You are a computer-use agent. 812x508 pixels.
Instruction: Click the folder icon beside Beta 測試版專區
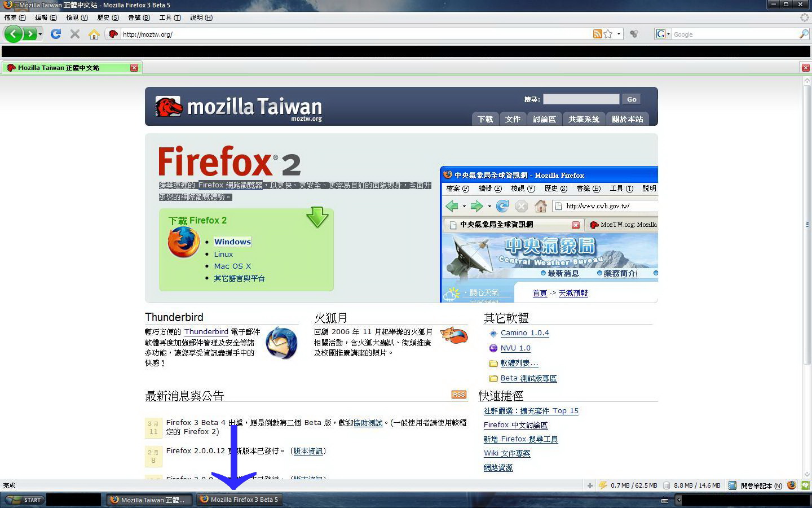(x=493, y=378)
